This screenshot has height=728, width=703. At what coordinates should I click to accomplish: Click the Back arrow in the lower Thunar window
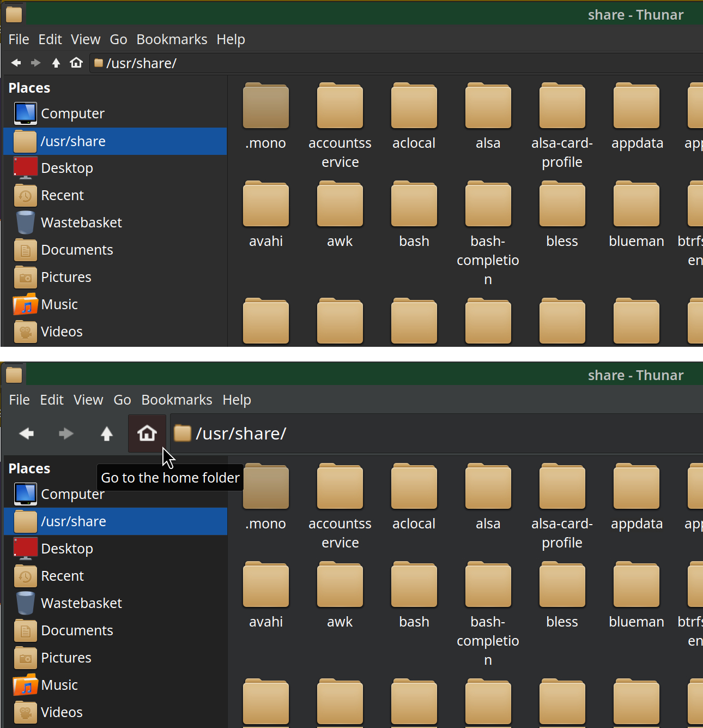[27, 434]
